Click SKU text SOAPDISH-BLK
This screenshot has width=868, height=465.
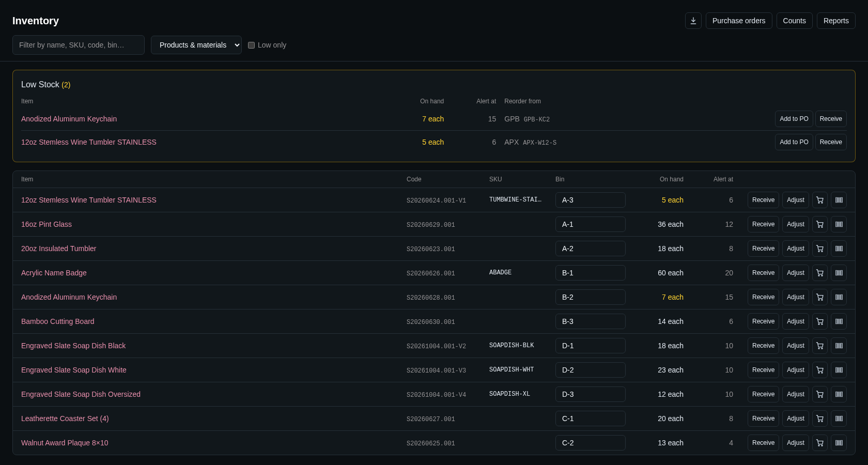[512, 345]
